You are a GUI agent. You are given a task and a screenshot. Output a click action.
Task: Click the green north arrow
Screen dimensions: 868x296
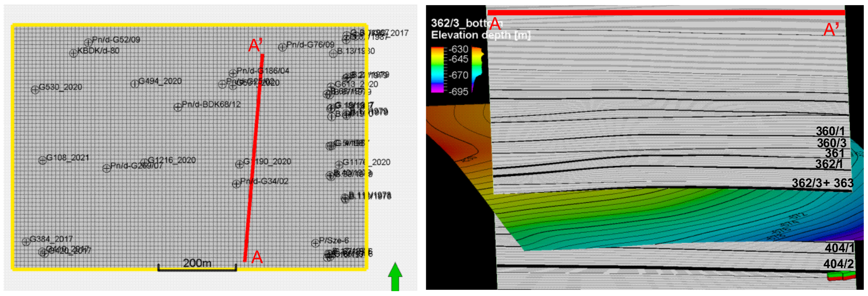pos(395,276)
